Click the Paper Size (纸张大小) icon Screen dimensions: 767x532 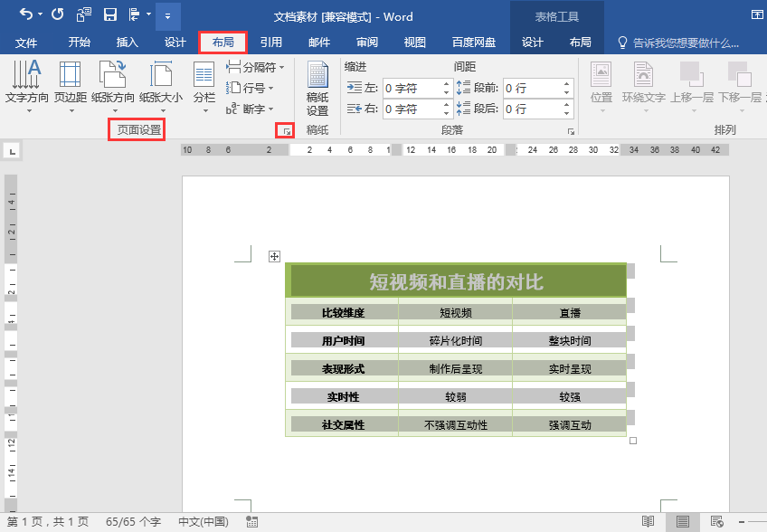click(x=160, y=74)
